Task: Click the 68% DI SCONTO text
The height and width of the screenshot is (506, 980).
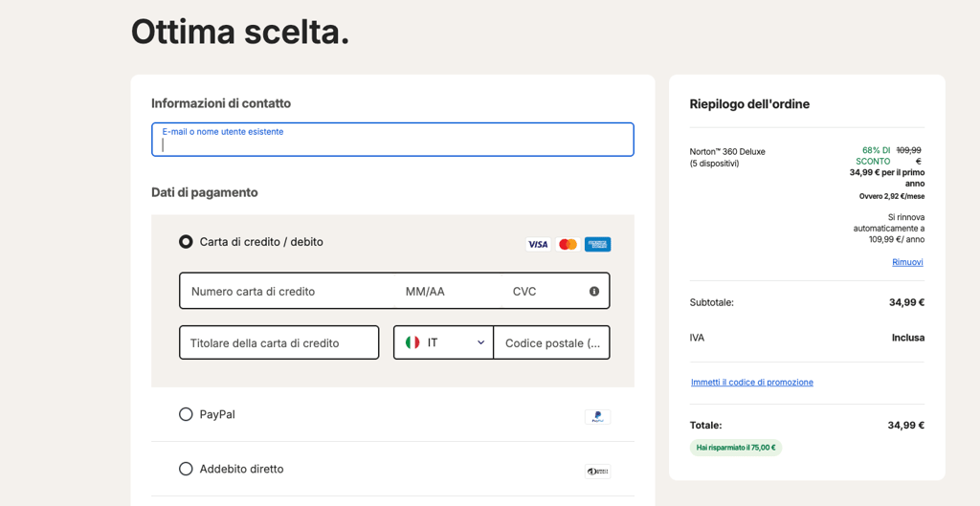Action: (x=873, y=156)
